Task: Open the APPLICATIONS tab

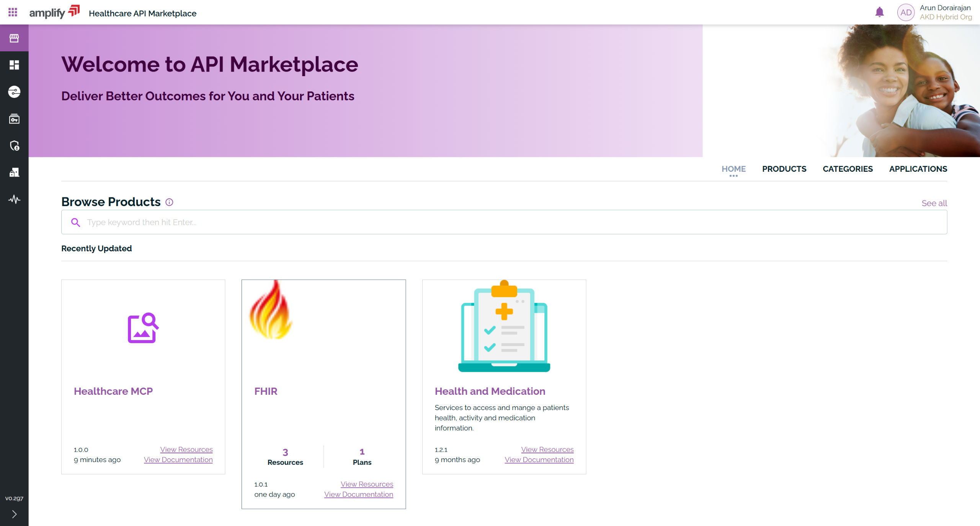Action: point(918,169)
